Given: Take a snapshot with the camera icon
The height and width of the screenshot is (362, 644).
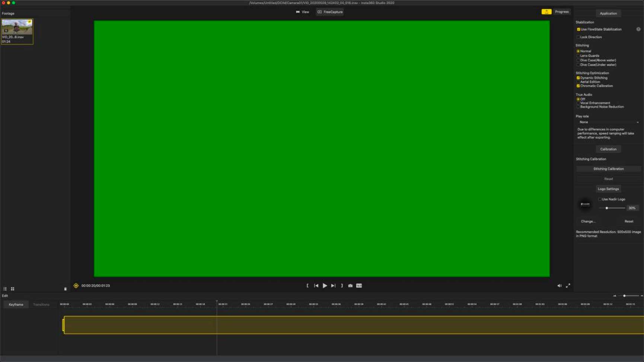Looking at the screenshot, I should (350, 286).
